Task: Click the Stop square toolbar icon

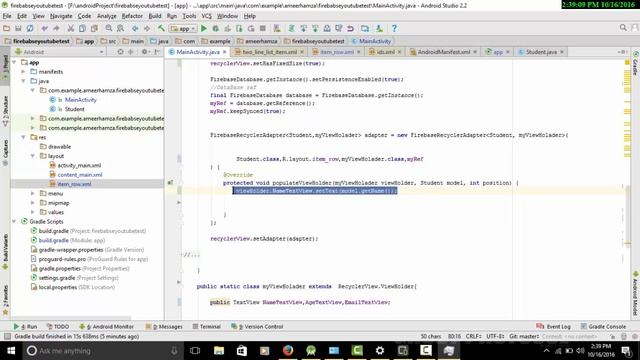Action: coord(263,29)
